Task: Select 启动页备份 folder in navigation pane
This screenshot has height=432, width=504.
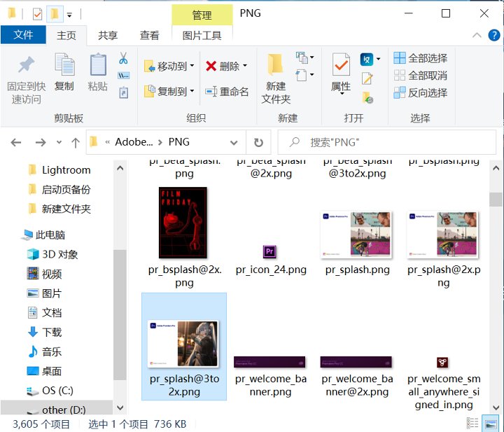Action: 59,190
